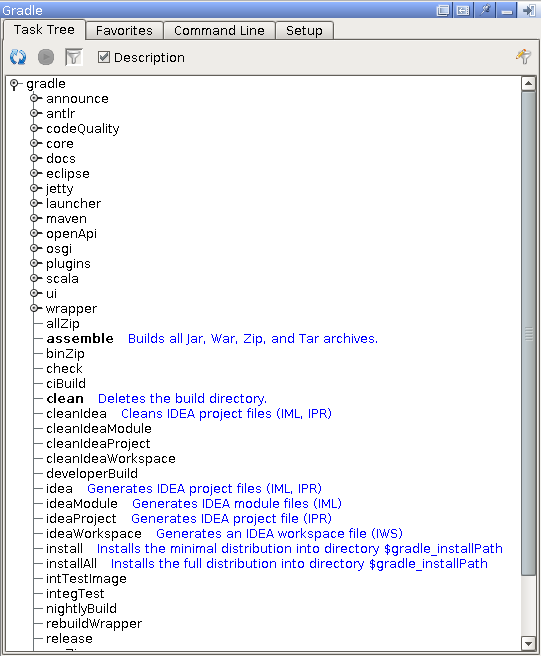The width and height of the screenshot is (541, 656).
Task: Select the install task
Action: [64, 549]
